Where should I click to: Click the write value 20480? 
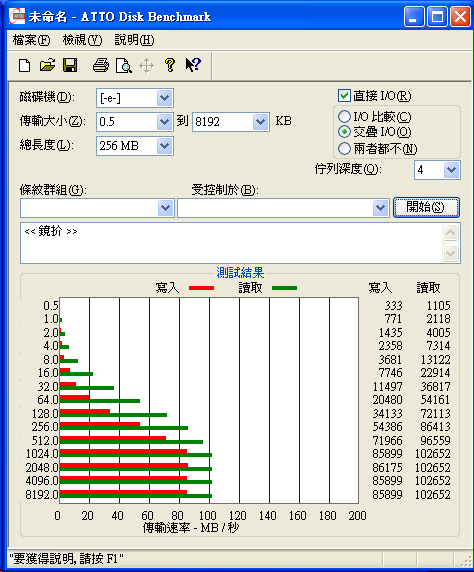[388, 400]
